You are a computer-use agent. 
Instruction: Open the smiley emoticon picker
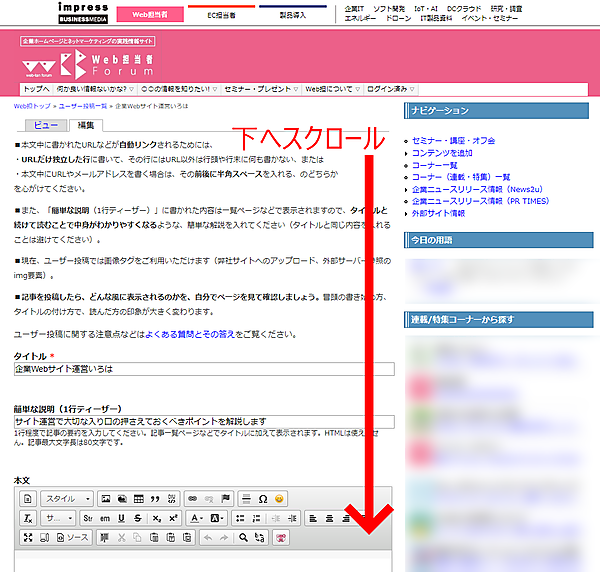[279, 498]
